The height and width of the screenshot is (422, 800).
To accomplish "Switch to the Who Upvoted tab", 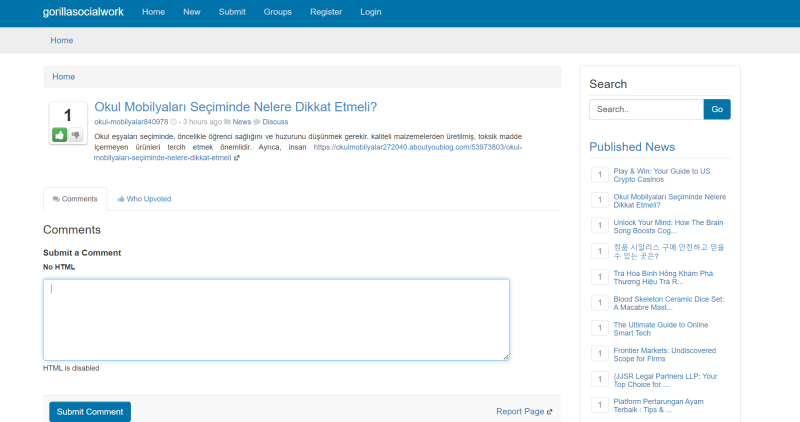I will coord(144,199).
